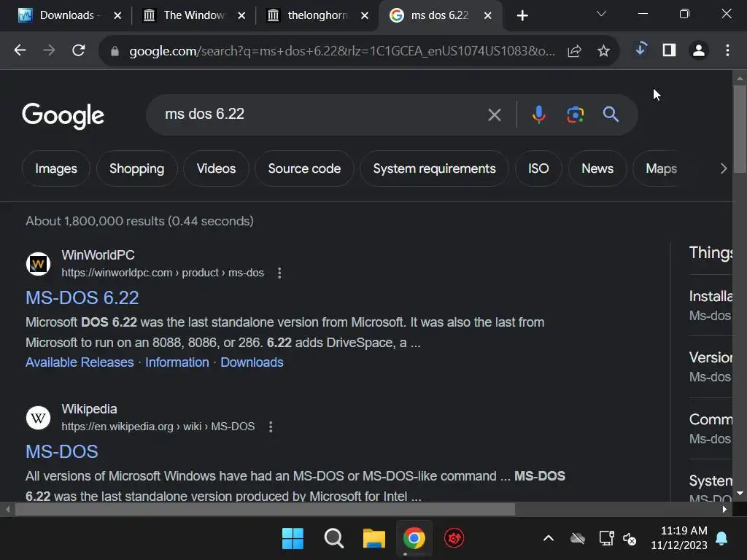This screenshot has height=560, width=747.
Task: Close the Downloads tab
Action: [x=117, y=16]
